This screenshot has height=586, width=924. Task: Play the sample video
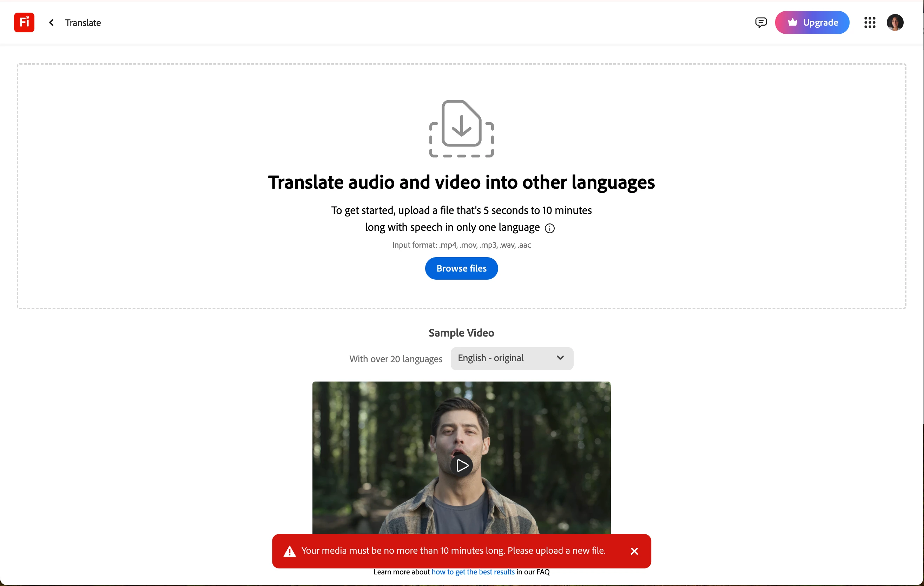point(461,465)
